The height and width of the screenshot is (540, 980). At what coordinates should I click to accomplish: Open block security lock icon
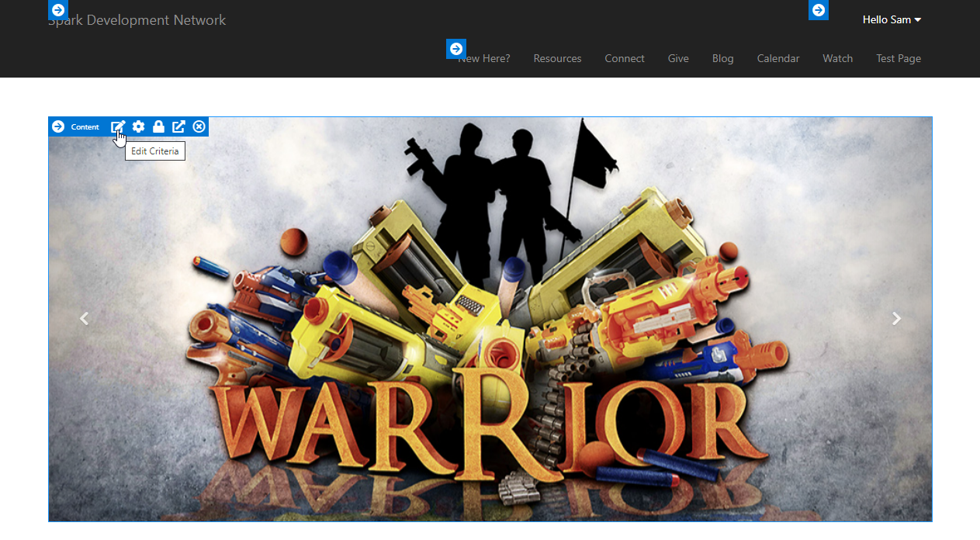click(x=158, y=126)
